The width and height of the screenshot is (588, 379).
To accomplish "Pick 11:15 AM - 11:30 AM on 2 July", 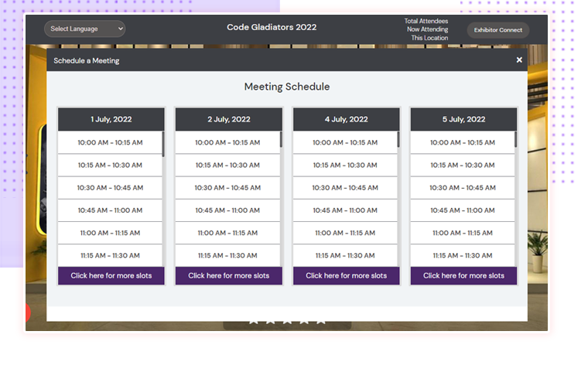I will pos(227,255).
